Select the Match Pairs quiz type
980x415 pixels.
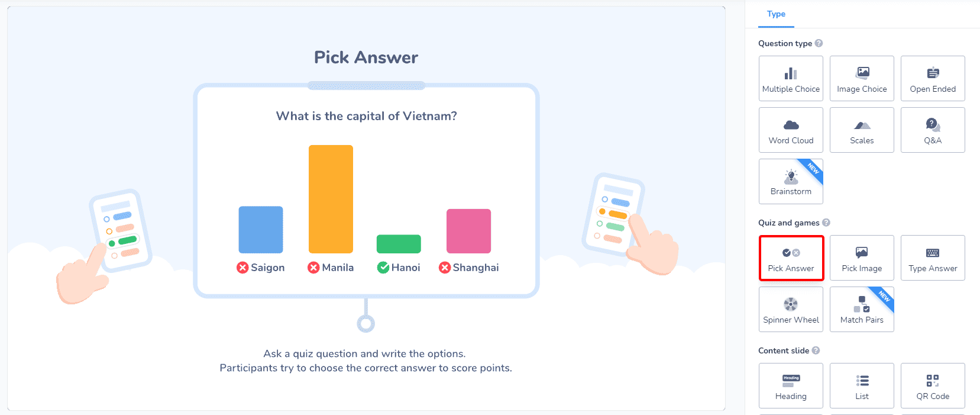click(862, 309)
